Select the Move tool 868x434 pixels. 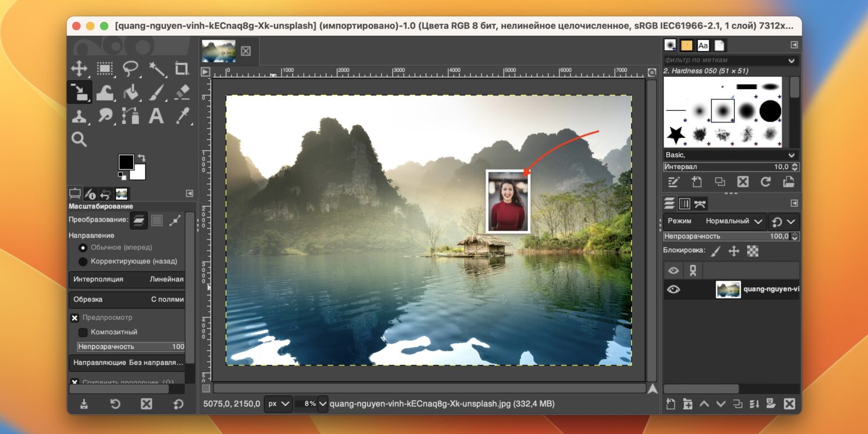79,69
